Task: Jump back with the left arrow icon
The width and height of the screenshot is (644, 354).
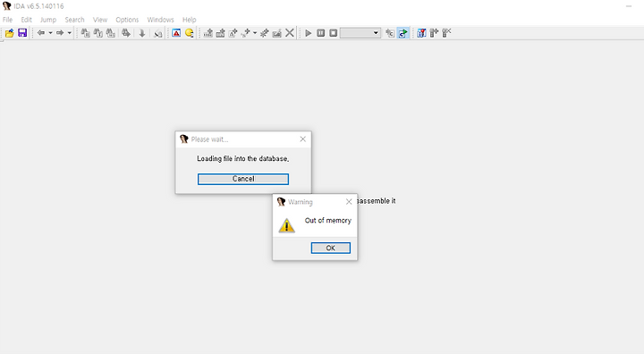Action: pos(40,33)
